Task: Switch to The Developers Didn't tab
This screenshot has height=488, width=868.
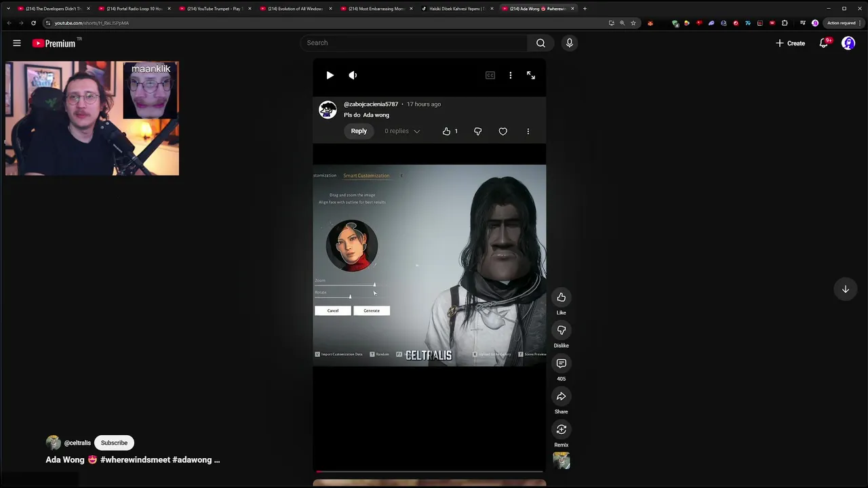Action: coord(54,9)
